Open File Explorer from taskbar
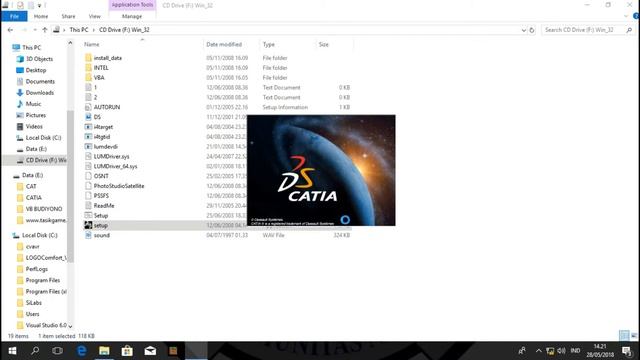 [104, 351]
